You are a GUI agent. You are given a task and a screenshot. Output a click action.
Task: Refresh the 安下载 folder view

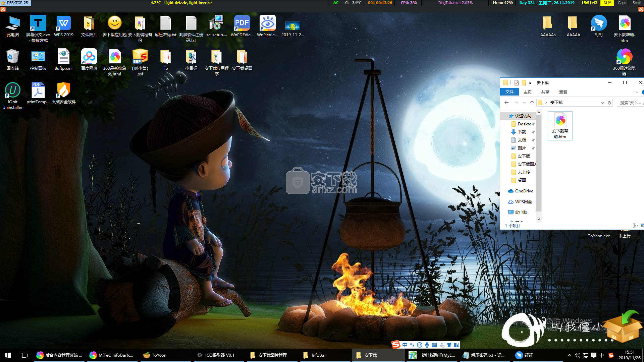click(609, 103)
